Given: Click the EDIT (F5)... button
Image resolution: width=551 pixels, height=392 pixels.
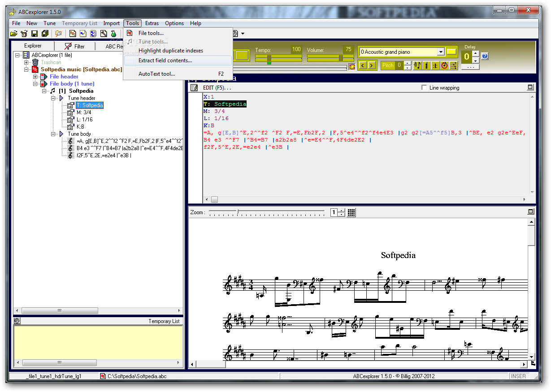Looking at the screenshot, I should point(217,88).
